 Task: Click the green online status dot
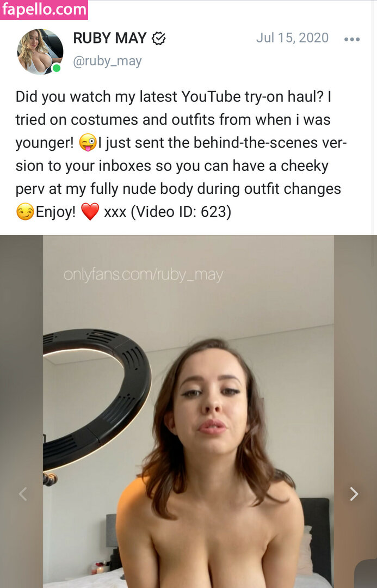coord(57,68)
